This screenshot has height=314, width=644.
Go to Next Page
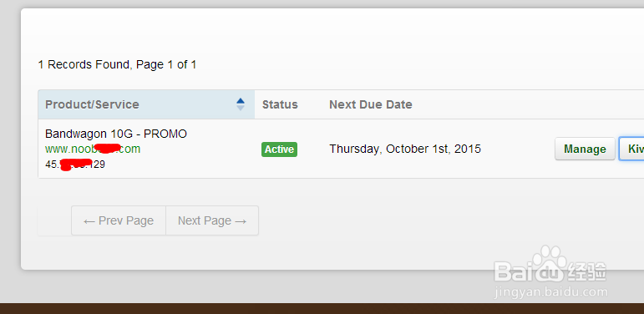(x=212, y=220)
